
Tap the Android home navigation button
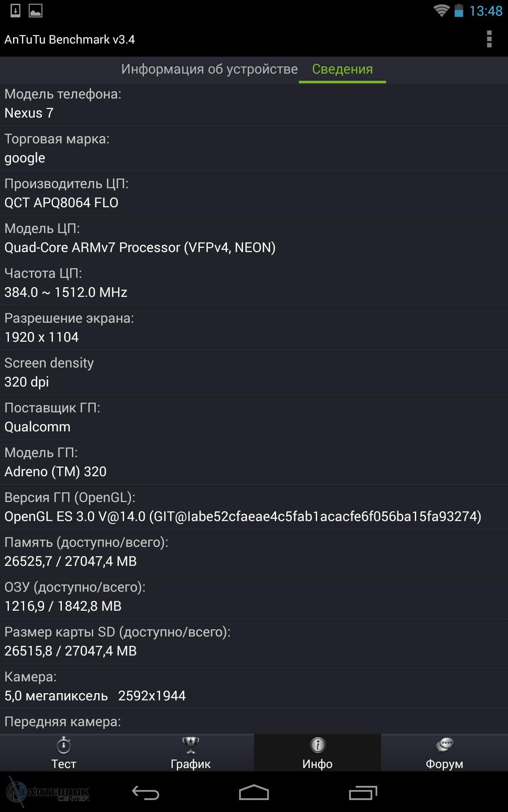[254, 793]
